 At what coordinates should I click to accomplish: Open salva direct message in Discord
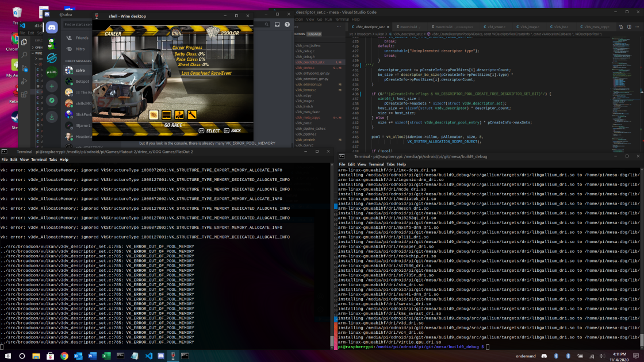coord(80,71)
